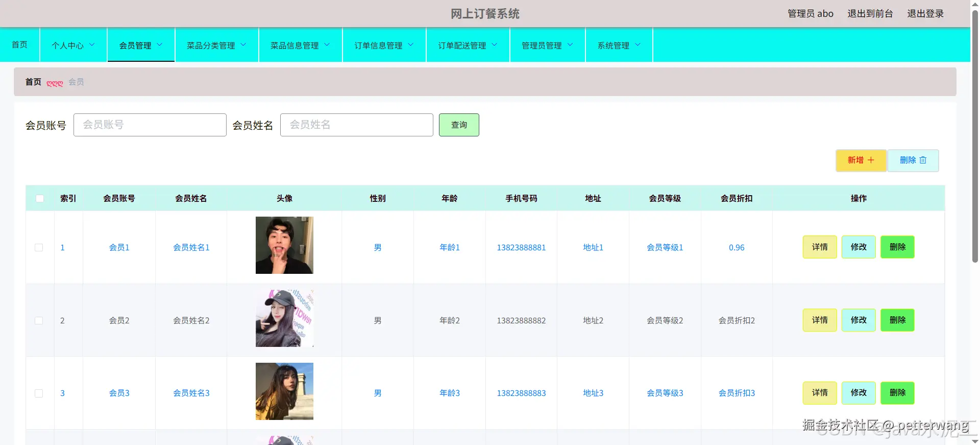Click 修改 button for 会员2
Screen dimensions: 980x445
pos(859,320)
